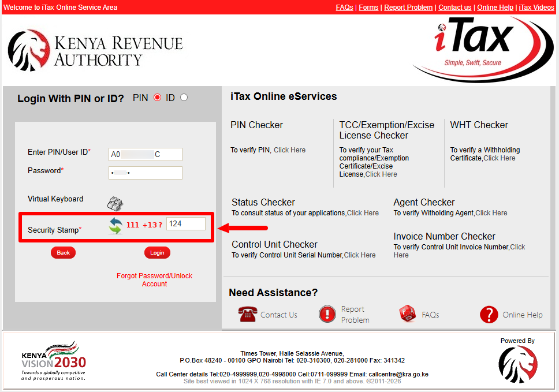Click the FAQs dice icon

pos(408,313)
